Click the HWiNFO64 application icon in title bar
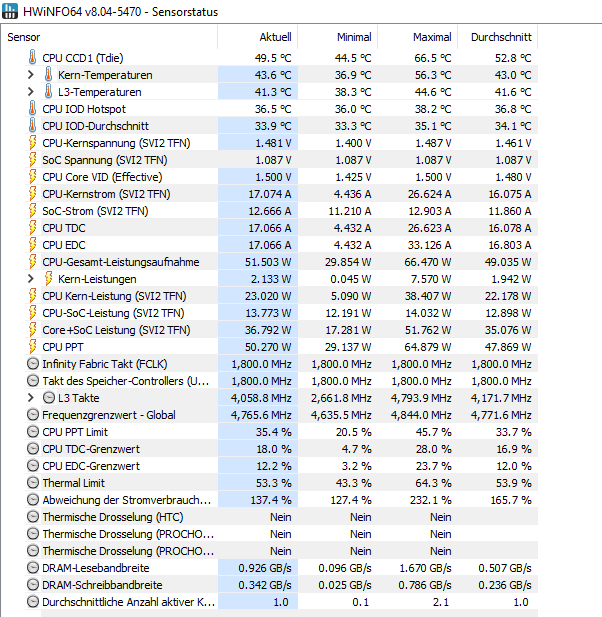Viewport: 602px width, 617px height. tap(10, 11)
